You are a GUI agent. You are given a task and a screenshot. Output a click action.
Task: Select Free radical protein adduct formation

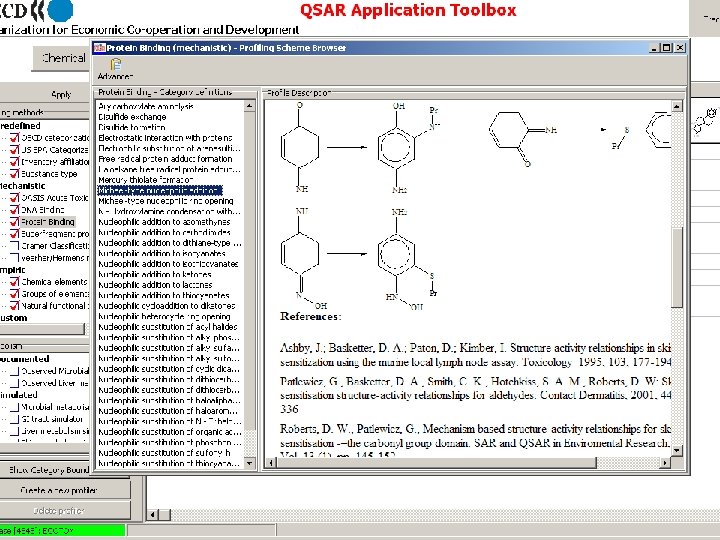click(x=165, y=159)
